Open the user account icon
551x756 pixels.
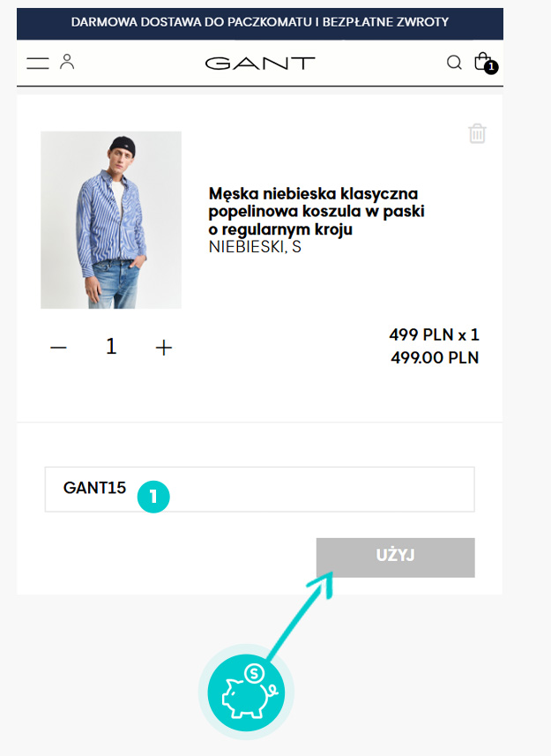click(x=67, y=62)
